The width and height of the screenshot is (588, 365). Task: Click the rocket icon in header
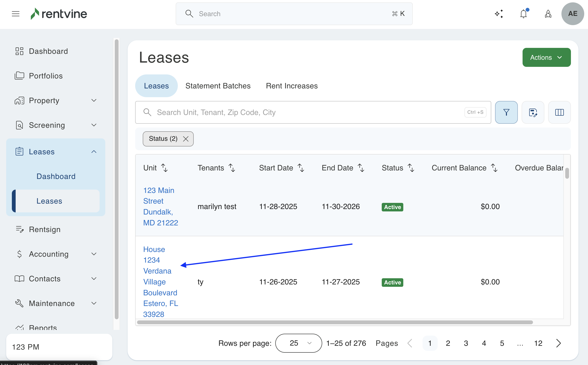[x=548, y=14]
